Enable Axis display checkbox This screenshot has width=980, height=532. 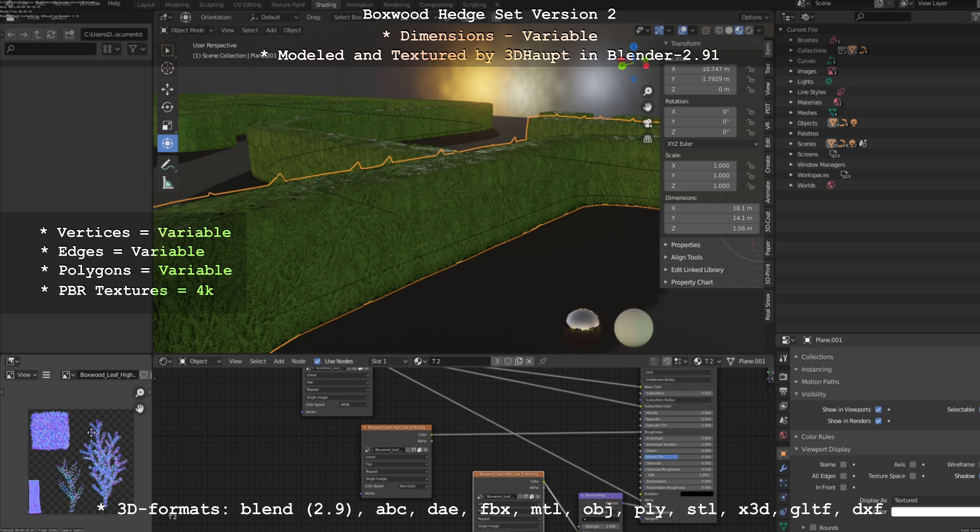tap(913, 465)
